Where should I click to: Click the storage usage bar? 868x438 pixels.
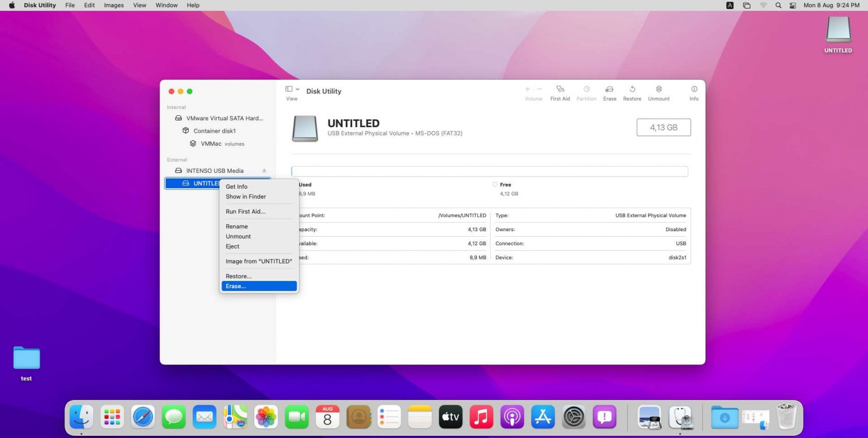tap(489, 171)
